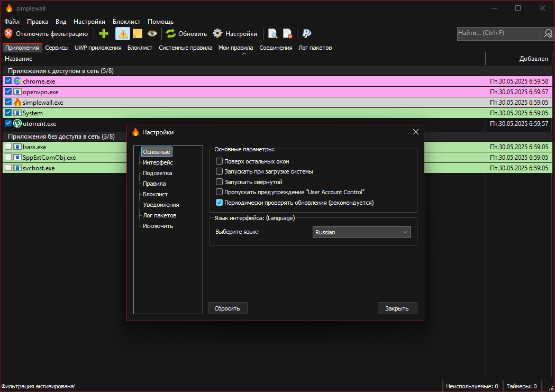Viewport: 555px width, 392px height.
Task: Click the openvpn.exe file icon
Action: [x=17, y=92]
